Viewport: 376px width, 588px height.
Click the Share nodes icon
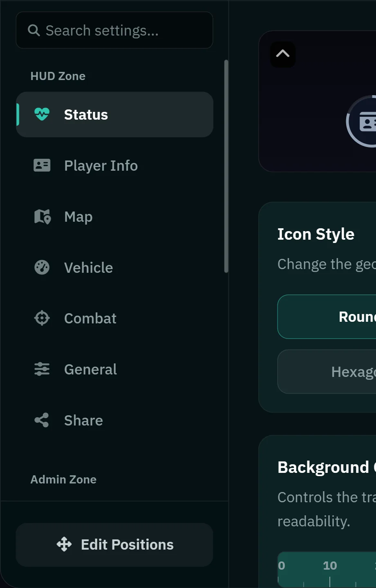[x=41, y=420]
